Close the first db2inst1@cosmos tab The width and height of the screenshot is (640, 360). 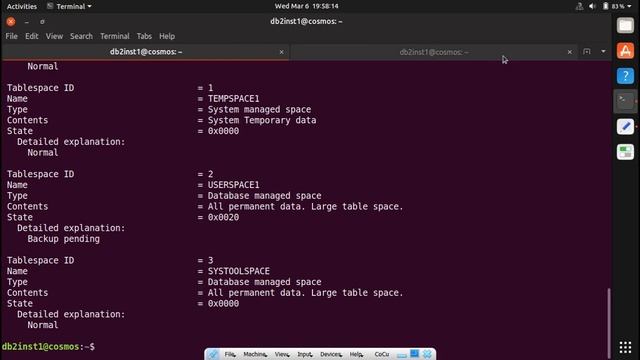(x=281, y=52)
